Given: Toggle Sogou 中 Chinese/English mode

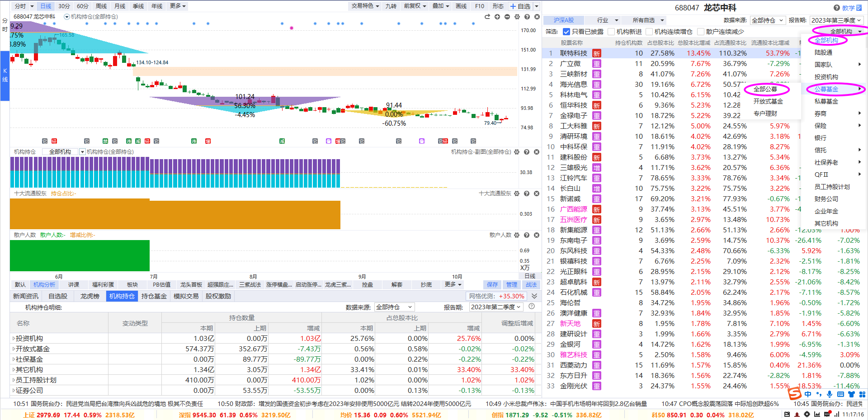Looking at the screenshot, I should pos(808,394).
